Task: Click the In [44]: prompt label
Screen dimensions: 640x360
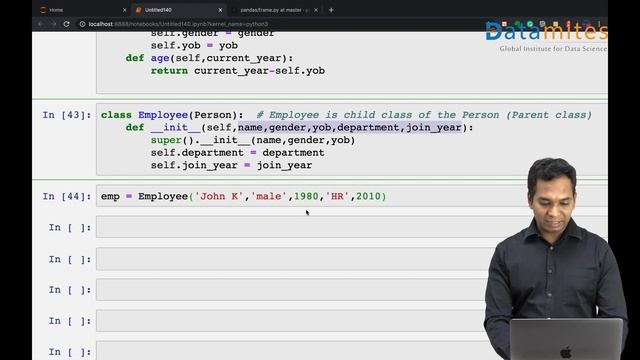Action: tap(67, 196)
